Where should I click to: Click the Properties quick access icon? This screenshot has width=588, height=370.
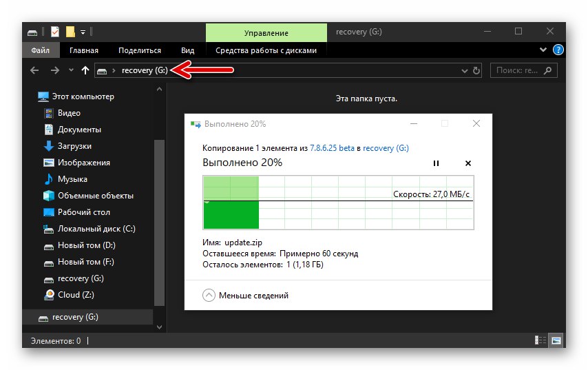(x=55, y=32)
